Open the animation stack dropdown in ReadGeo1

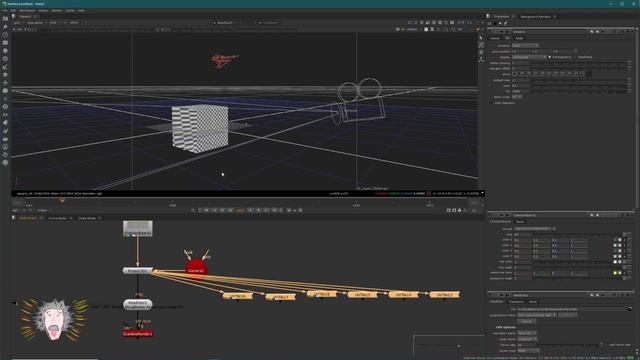tap(527, 333)
